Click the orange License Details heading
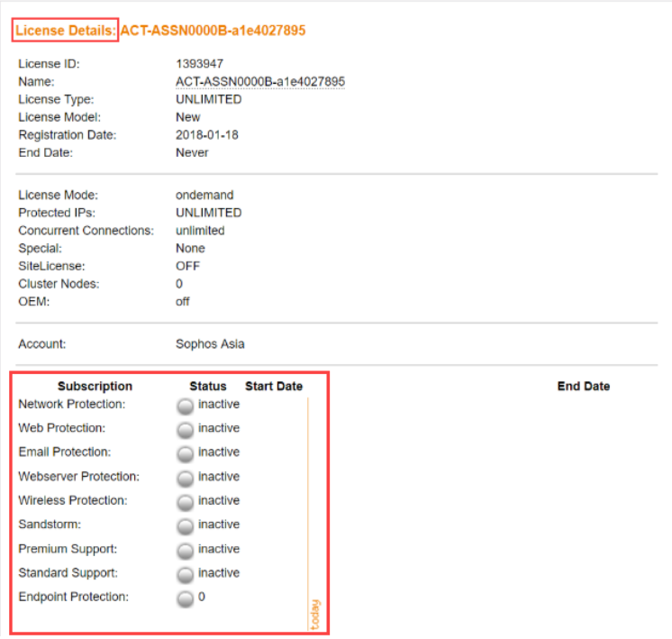This screenshot has height=639, width=672. pyautogui.click(x=66, y=31)
